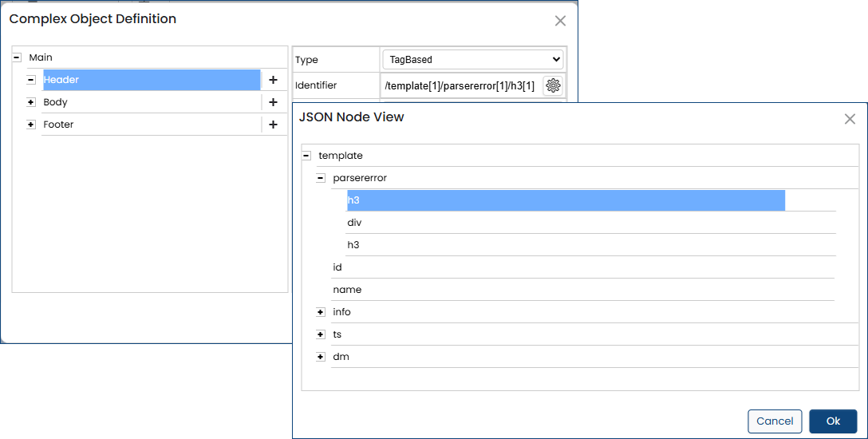868x439 pixels.
Task: Click the plus icon next to Footer
Action: coord(273,125)
